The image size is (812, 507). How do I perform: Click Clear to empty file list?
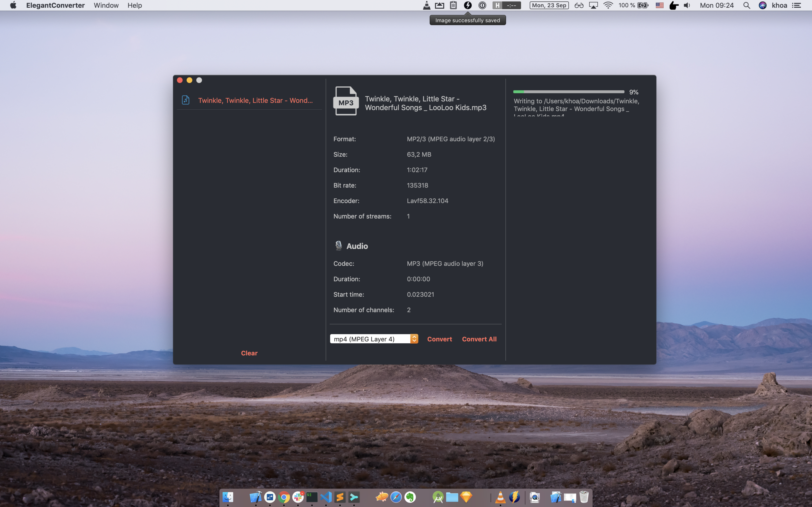tap(249, 353)
